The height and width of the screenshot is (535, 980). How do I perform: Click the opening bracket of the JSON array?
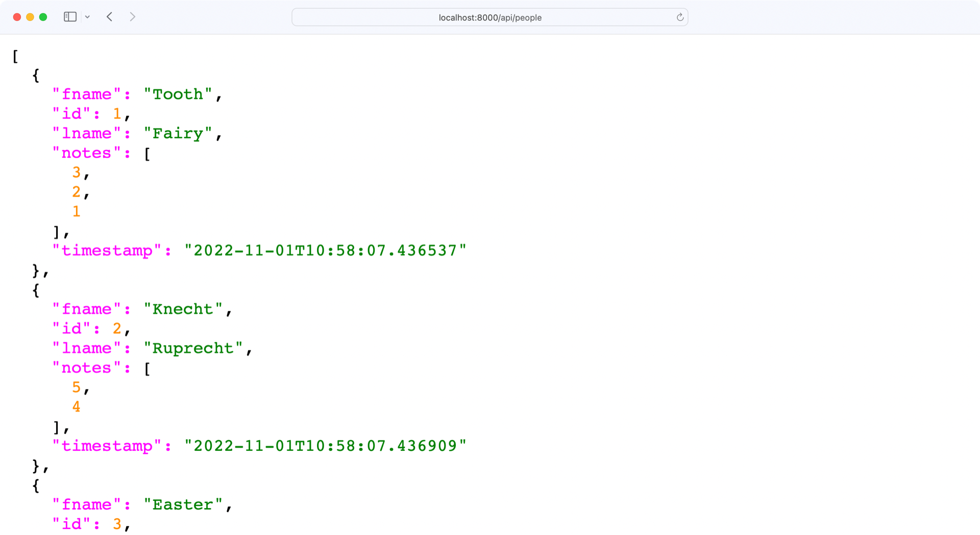(x=15, y=57)
